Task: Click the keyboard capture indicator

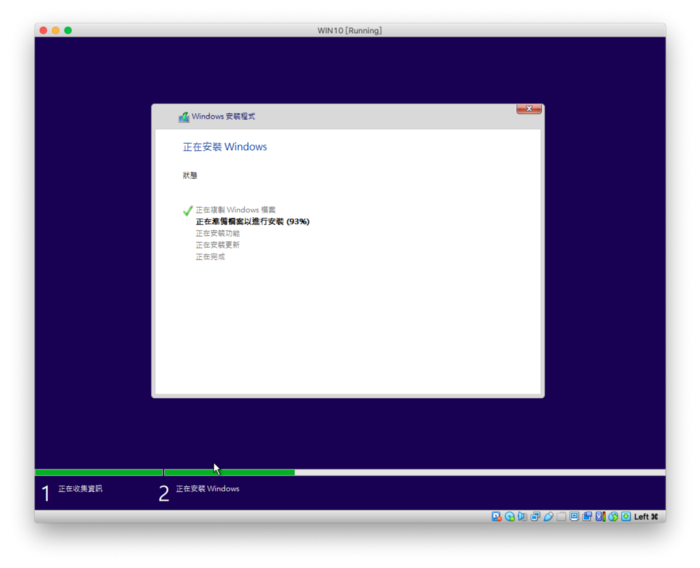Action: [x=626, y=516]
